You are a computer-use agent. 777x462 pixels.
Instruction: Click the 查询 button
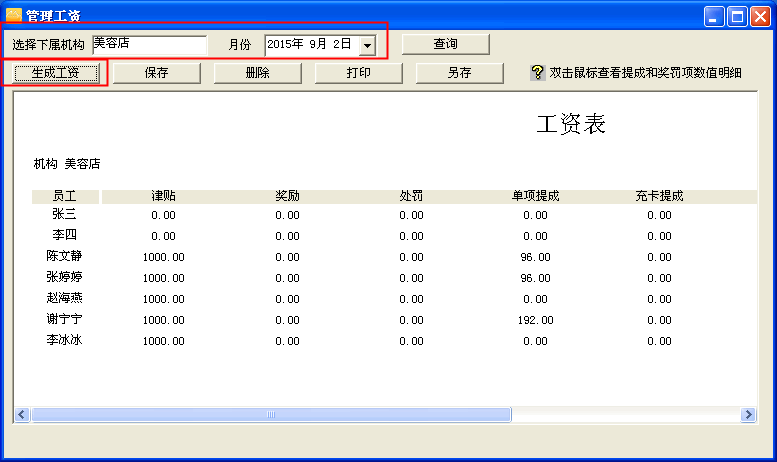click(x=445, y=44)
